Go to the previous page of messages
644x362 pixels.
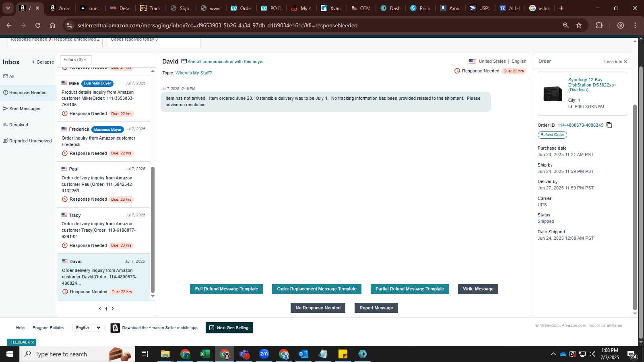point(100,309)
